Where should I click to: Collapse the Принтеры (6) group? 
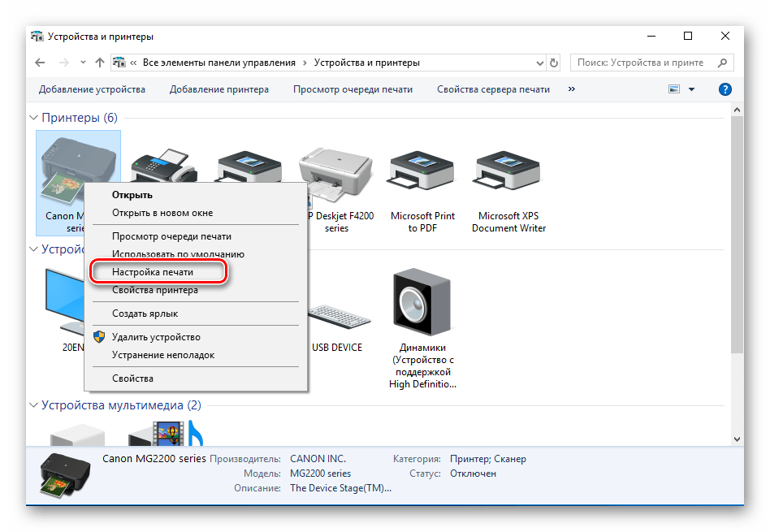click(35, 119)
